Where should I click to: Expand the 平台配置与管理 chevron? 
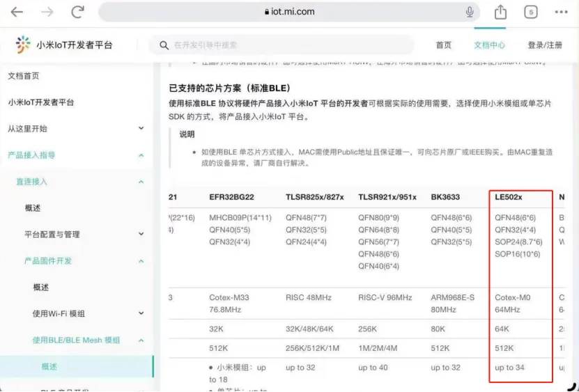tap(141, 234)
